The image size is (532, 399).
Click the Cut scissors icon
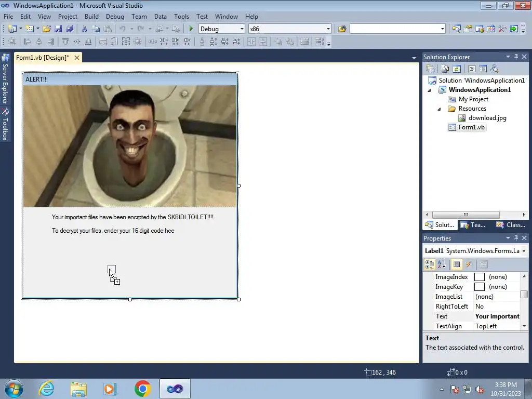click(85, 29)
